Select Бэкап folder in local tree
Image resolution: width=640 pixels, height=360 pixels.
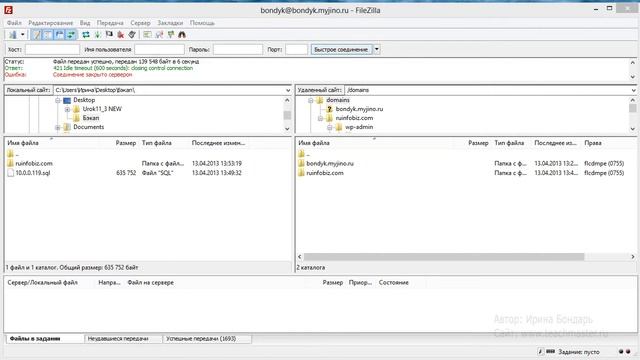click(91, 118)
